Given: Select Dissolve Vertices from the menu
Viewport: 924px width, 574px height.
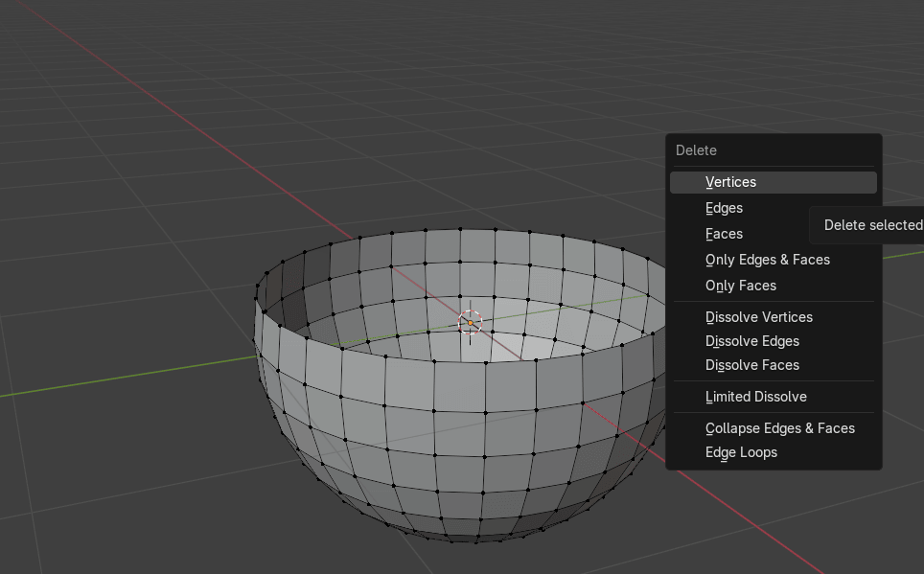Looking at the screenshot, I should click(x=758, y=317).
